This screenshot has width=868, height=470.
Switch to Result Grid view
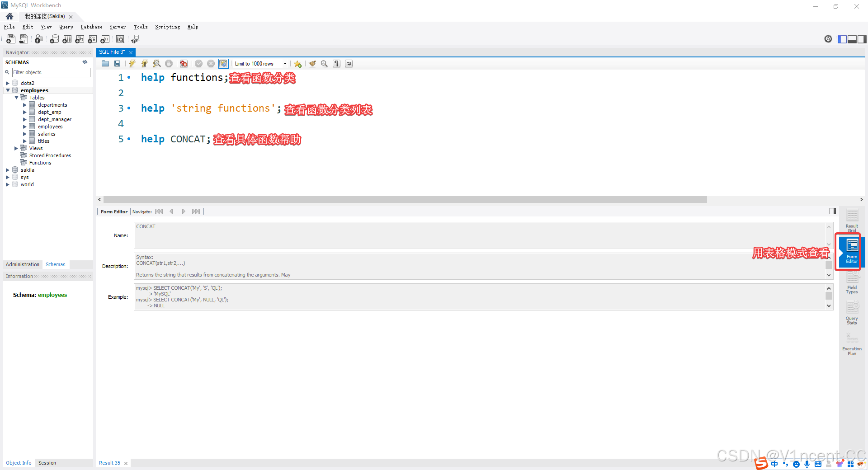(852, 221)
